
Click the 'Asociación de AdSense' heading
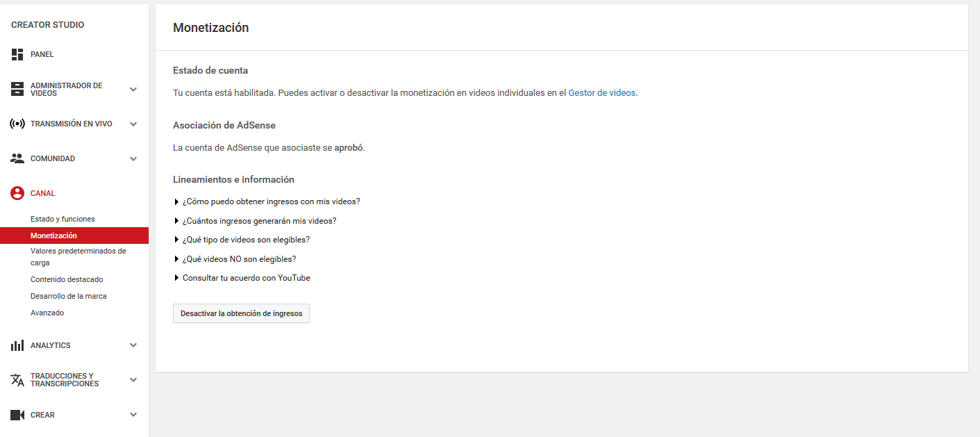point(224,125)
